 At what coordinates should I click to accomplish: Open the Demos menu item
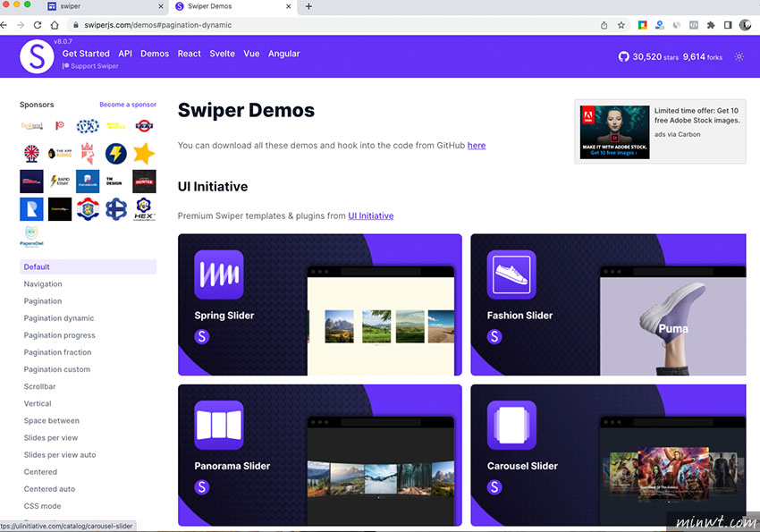click(x=155, y=54)
